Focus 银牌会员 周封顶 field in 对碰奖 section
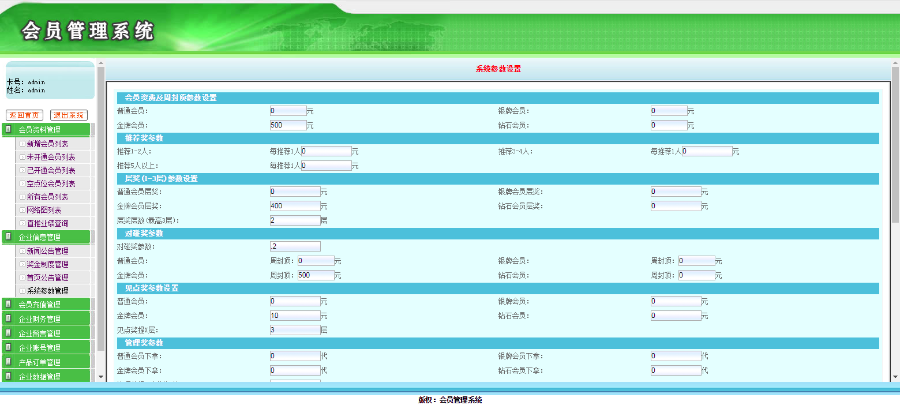Viewport: 900px width, 405px height. pos(696,260)
